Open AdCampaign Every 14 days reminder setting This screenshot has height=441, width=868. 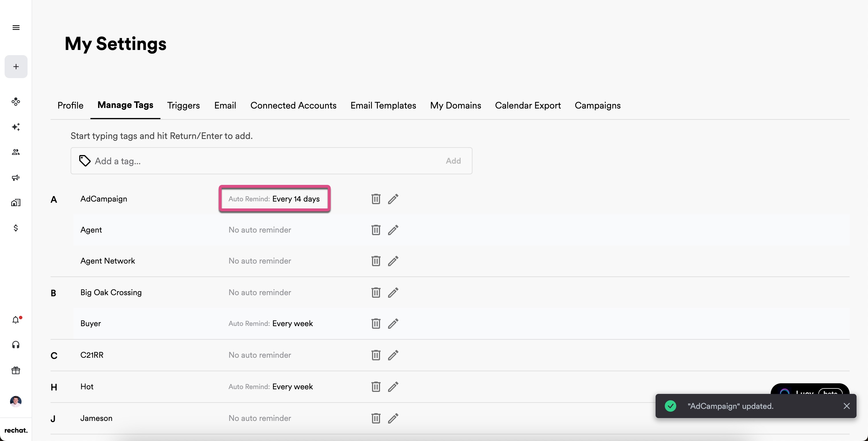coord(274,199)
